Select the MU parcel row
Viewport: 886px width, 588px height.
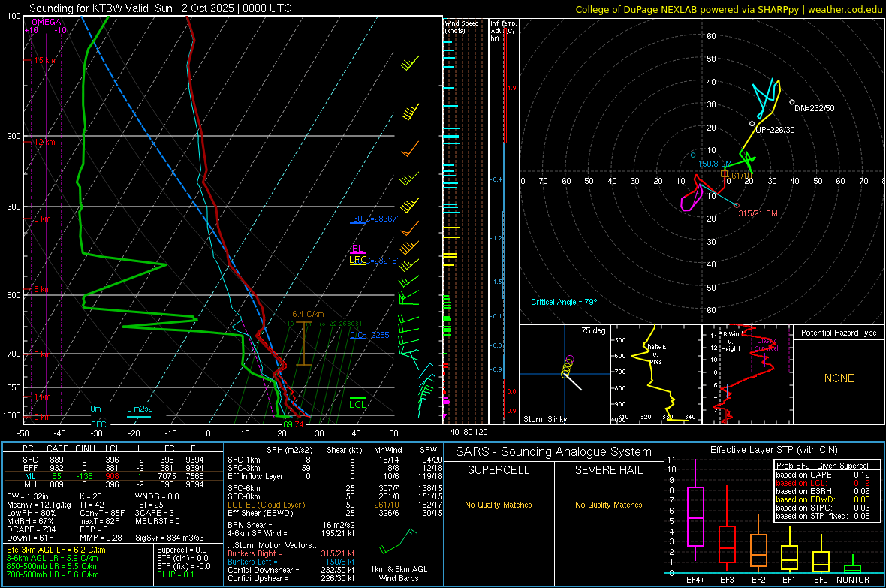[114, 484]
